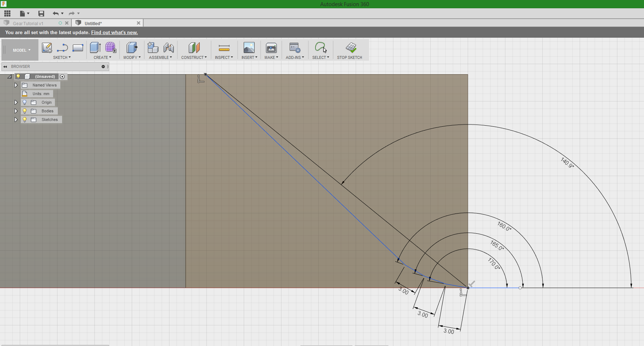
Task: Select the 170.0° angle dimension
Action: pos(494,263)
